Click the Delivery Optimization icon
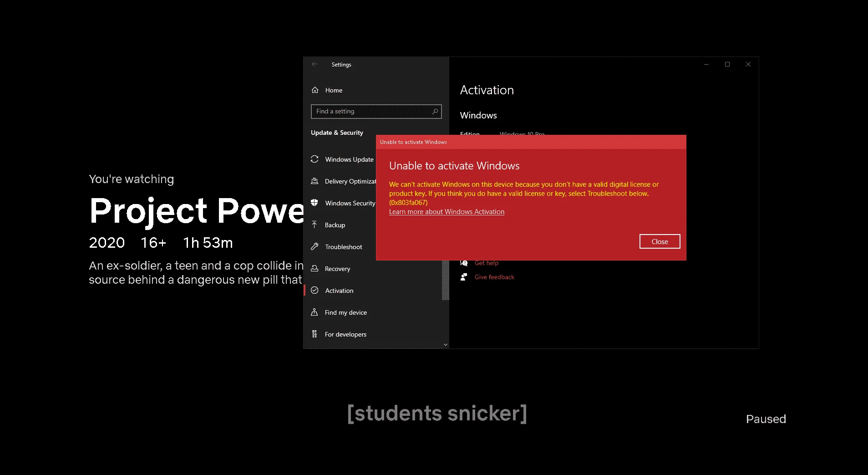This screenshot has width=868, height=475. pyautogui.click(x=315, y=181)
